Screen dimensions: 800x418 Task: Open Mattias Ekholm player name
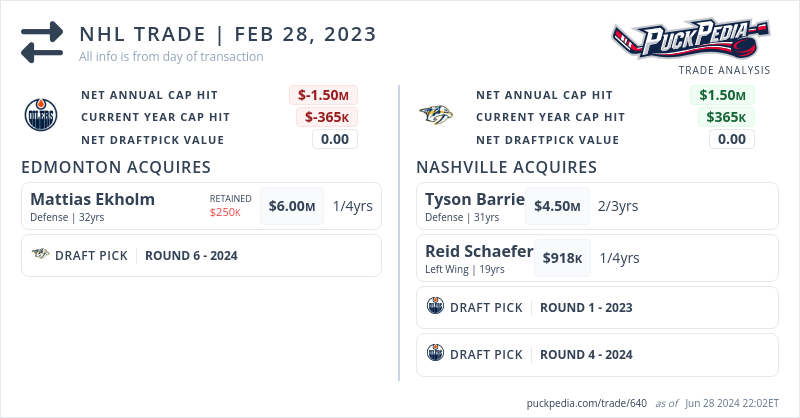92,199
